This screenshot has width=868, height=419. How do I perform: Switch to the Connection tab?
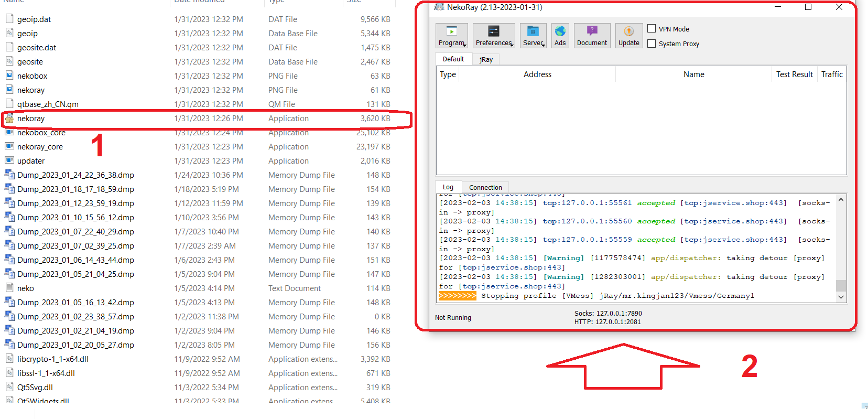(x=485, y=187)
